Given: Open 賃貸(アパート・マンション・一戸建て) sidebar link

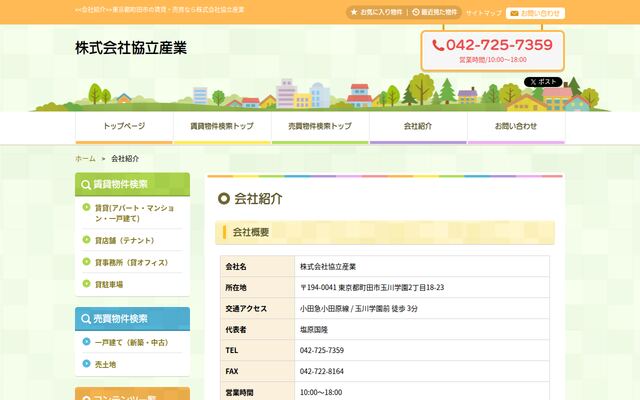Looking at the screenshot, I should click(135, 213).
